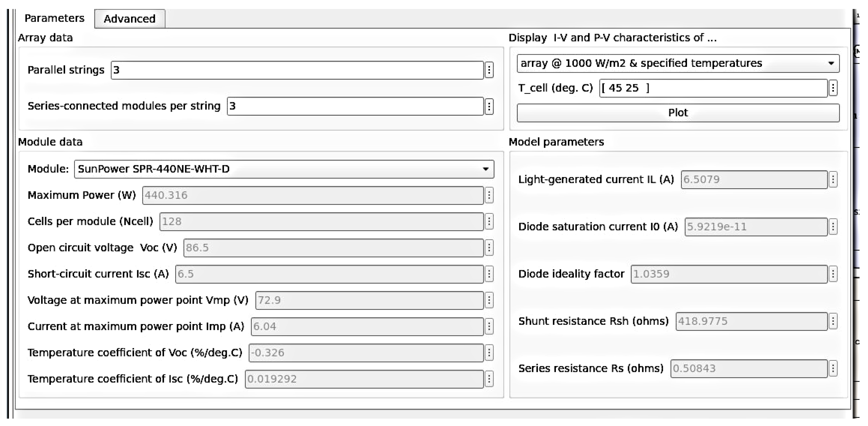868x426 pixels.
Task: Click the Series-connected modules per string field
Action: (x=355, y=106)
